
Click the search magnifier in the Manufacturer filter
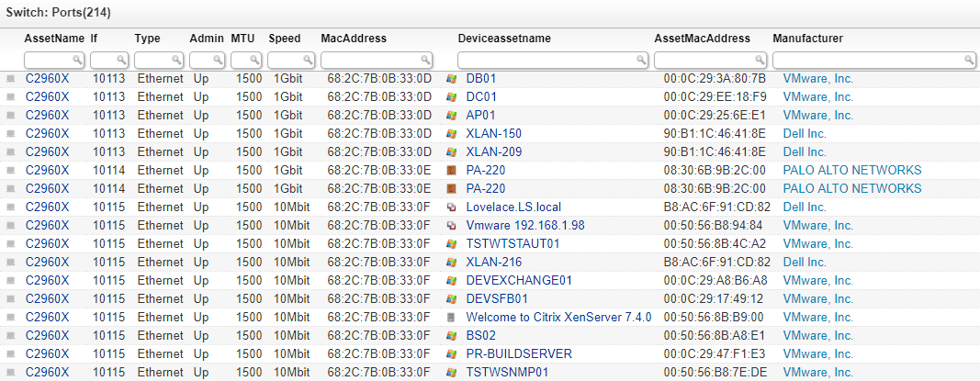pyautogui.click(x=969, y=60)
